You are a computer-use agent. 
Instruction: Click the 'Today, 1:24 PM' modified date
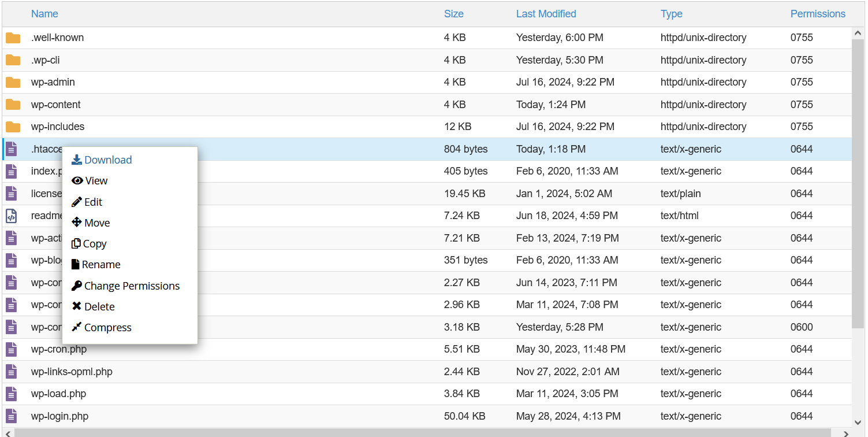[551, 105]
